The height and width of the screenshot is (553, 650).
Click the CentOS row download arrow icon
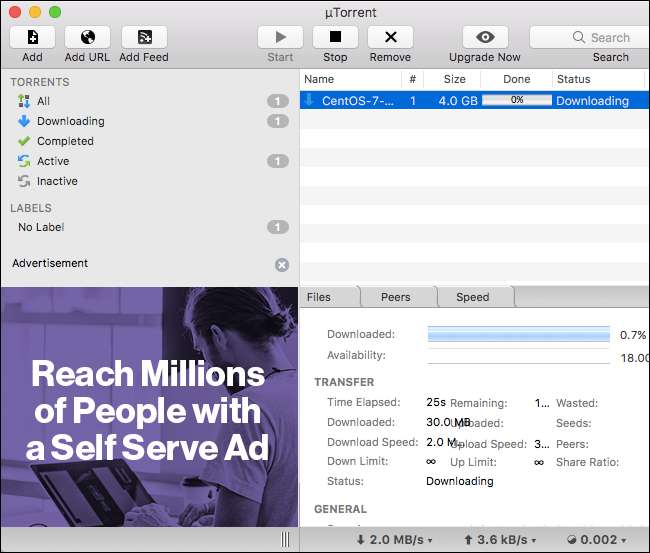(309, 100)
